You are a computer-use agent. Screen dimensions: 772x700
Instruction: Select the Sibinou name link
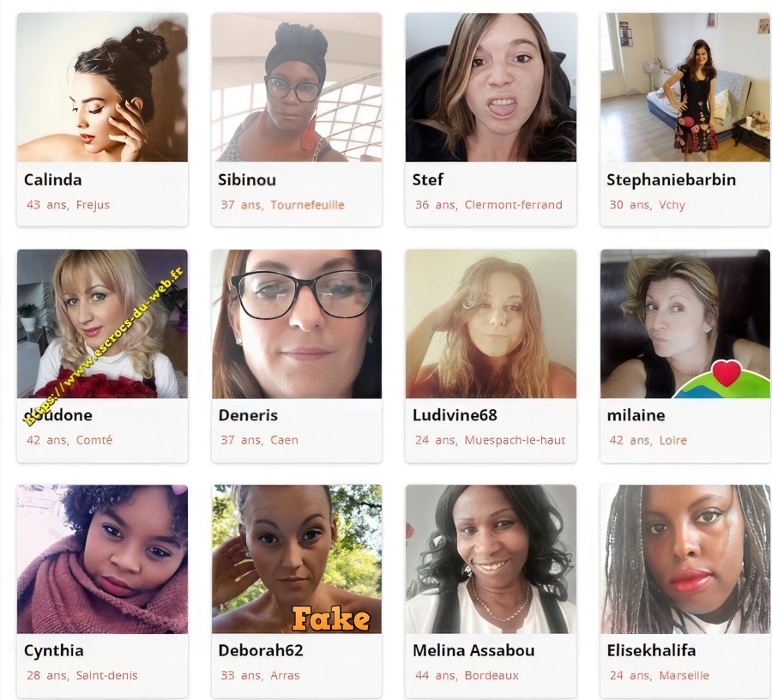click(x=247, y=179)
